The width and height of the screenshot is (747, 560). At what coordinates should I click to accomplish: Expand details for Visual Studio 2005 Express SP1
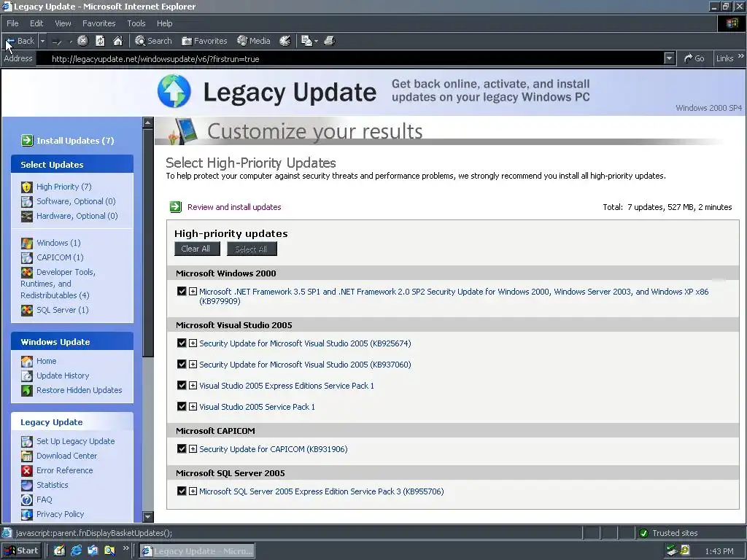pyautogui.click(x=193, y=385)
